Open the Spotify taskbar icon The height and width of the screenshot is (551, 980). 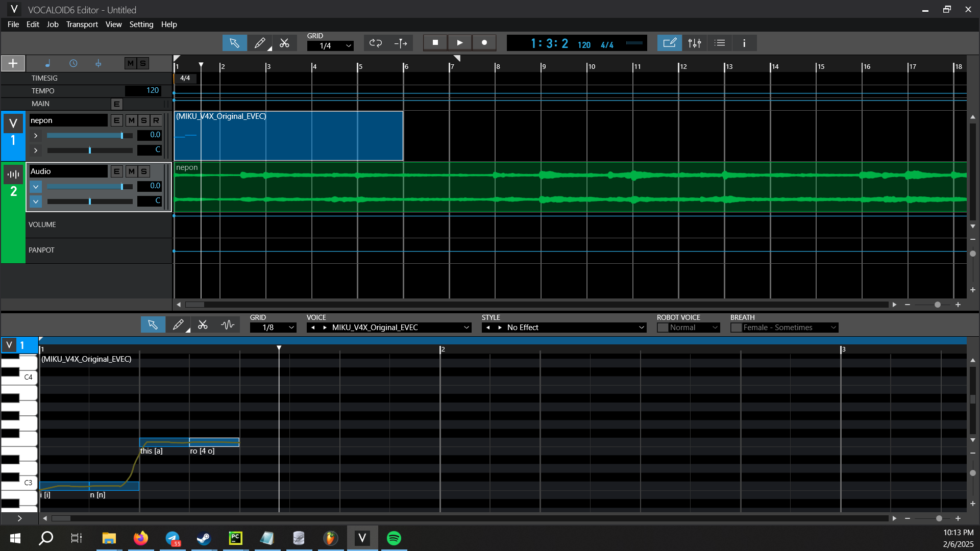(394, 538)
